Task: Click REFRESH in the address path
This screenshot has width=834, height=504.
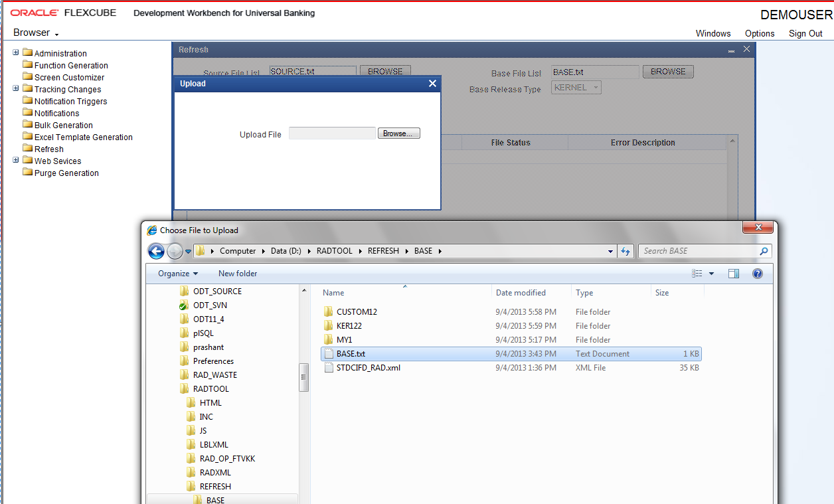Action: pyautogui.click(x=383, y=251)
